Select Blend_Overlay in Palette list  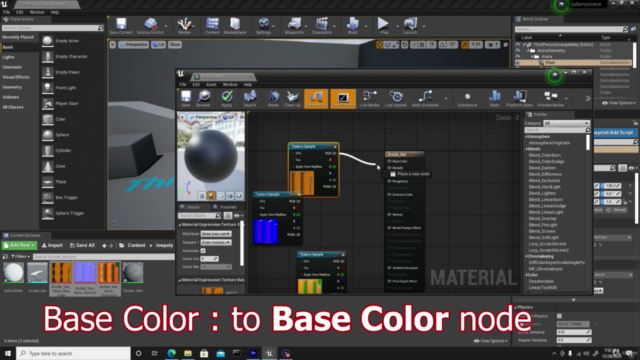[542, 218]
